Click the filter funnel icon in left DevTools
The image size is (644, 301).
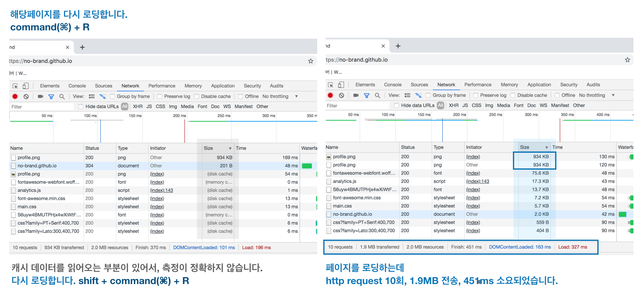tap(51, 96)
